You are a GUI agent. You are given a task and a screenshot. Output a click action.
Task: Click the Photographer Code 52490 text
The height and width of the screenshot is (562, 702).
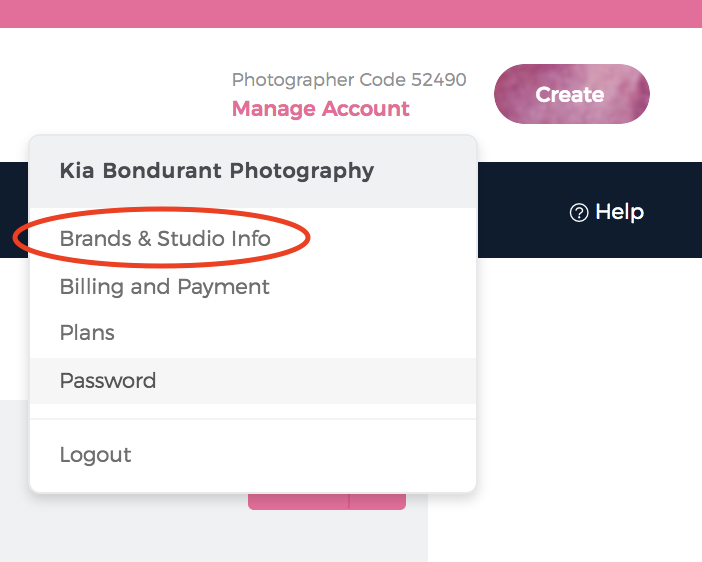coord(349,80)
